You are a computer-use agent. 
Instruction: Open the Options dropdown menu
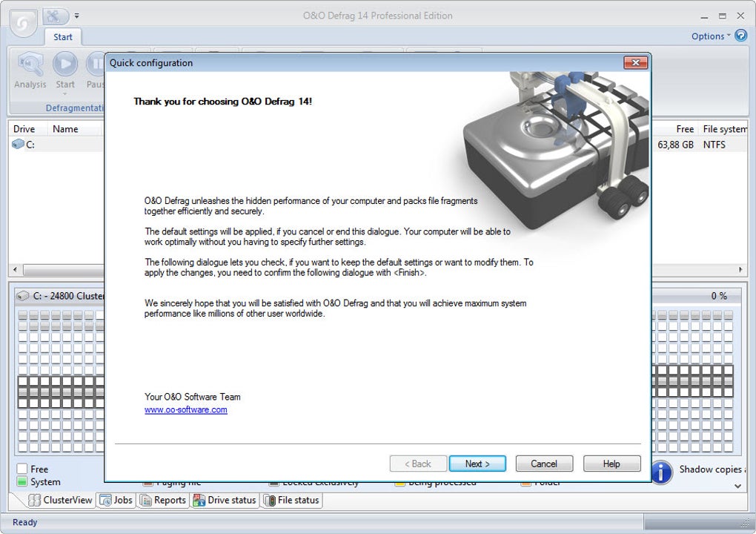711,36
